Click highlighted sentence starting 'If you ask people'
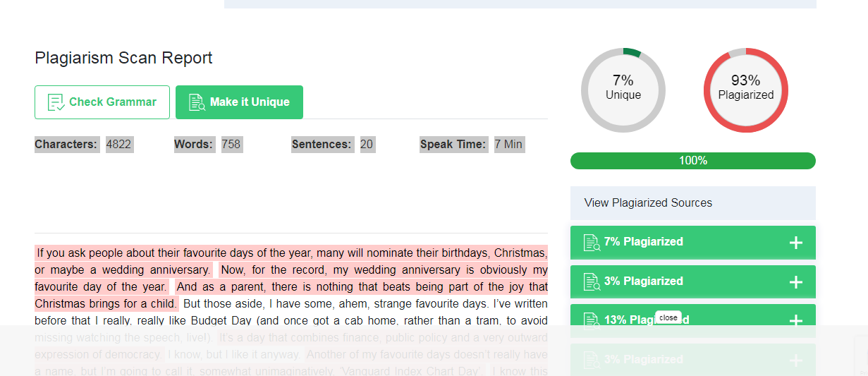868x376 pixels. coord(291,261)
